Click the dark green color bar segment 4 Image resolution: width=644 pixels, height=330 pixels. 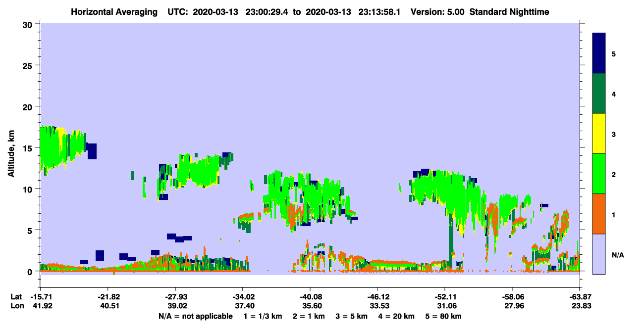click(599, 94)
